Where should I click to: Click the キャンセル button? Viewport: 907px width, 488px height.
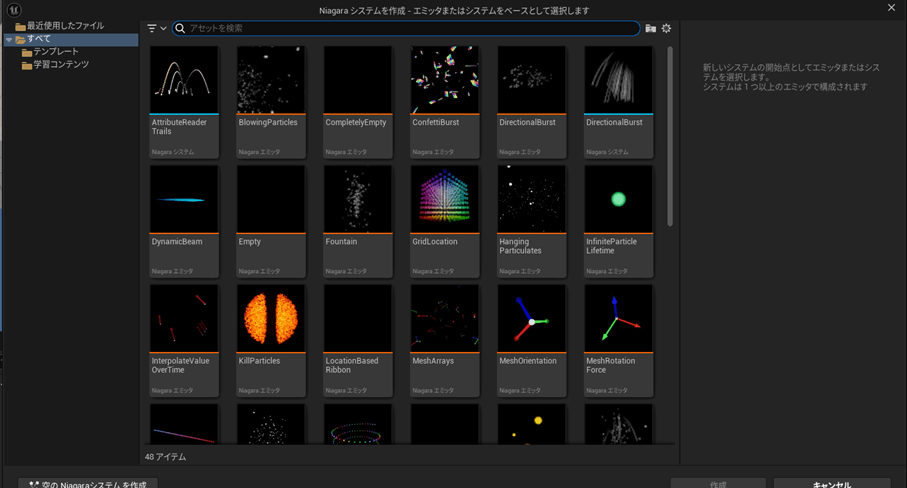pos(832,483)
